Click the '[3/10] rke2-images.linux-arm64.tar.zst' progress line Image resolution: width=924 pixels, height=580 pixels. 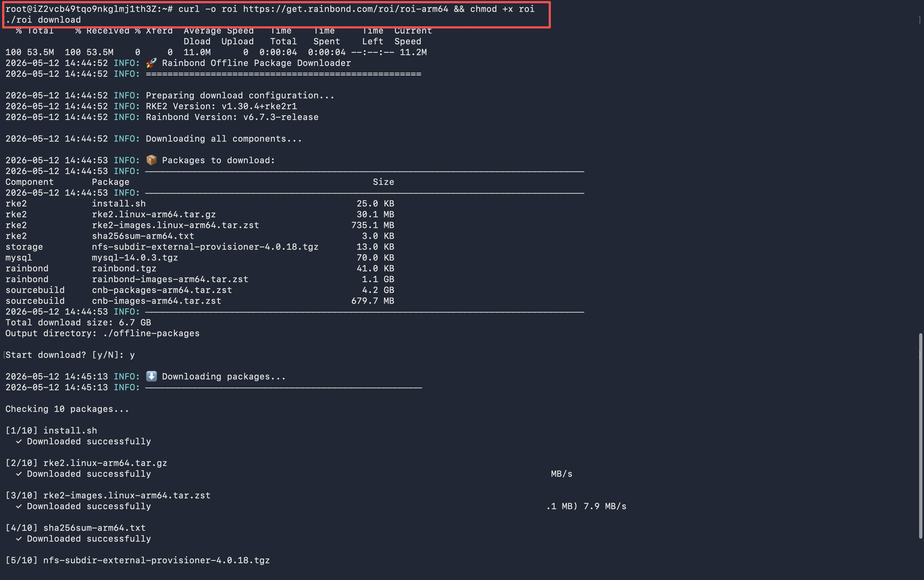[x=108, y=496]
